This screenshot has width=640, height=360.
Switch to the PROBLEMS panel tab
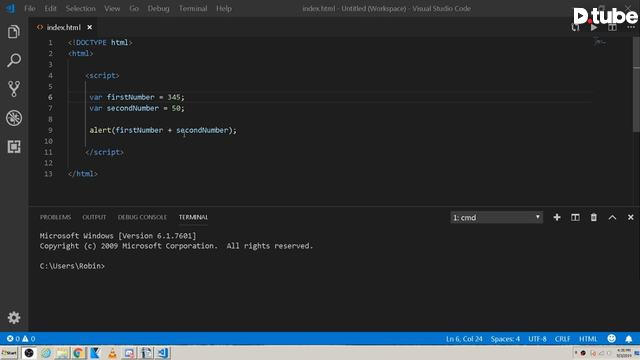pos(56,217)
